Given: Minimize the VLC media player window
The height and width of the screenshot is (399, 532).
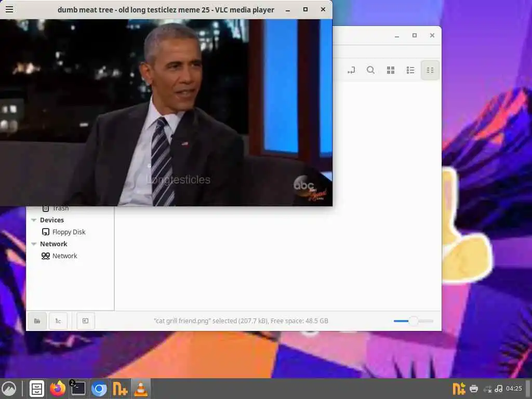Looking at the screenshot, I should point(288,10).
